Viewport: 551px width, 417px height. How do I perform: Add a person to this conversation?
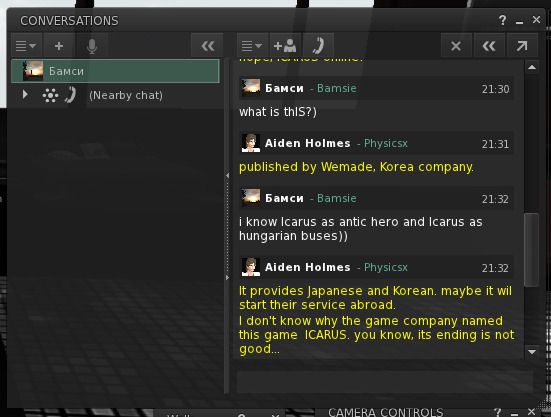(x=285, y=46)
